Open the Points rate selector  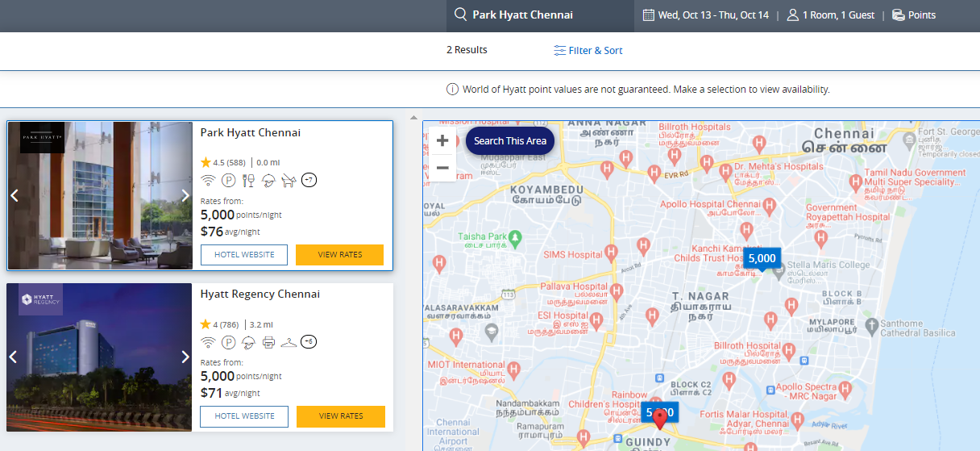pos(914,15)
